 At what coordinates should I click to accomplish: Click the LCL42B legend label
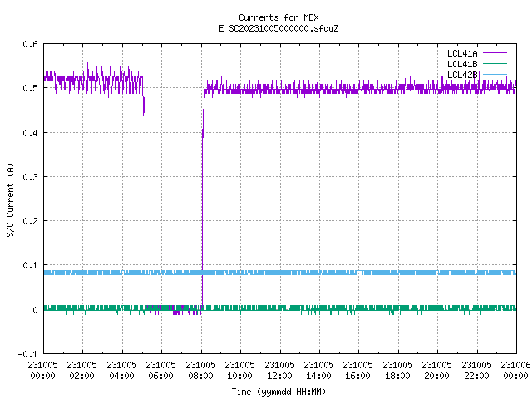tap(462, 75)
